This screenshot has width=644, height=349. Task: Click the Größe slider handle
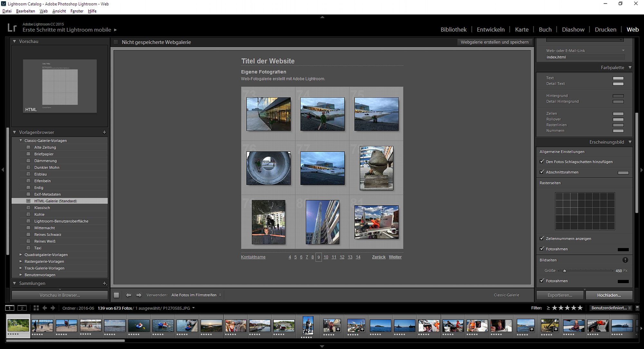pyautogui.click(x=564, y=271)
